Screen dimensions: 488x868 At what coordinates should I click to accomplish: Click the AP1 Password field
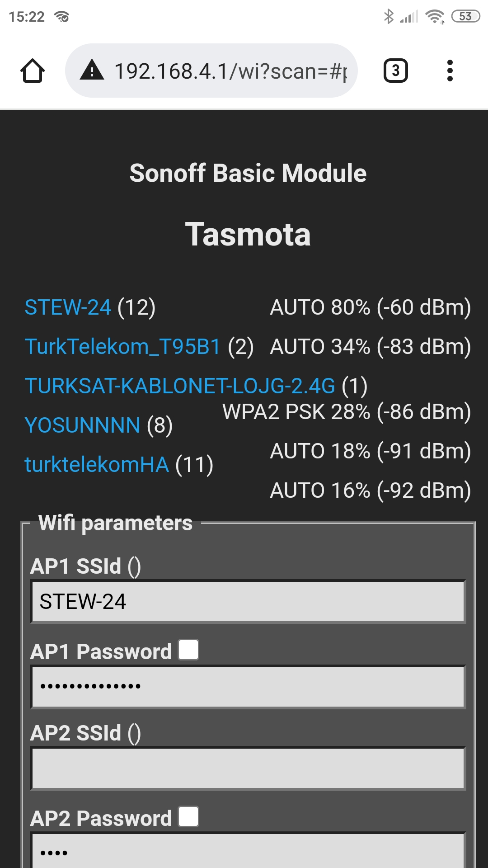[248, 686]
